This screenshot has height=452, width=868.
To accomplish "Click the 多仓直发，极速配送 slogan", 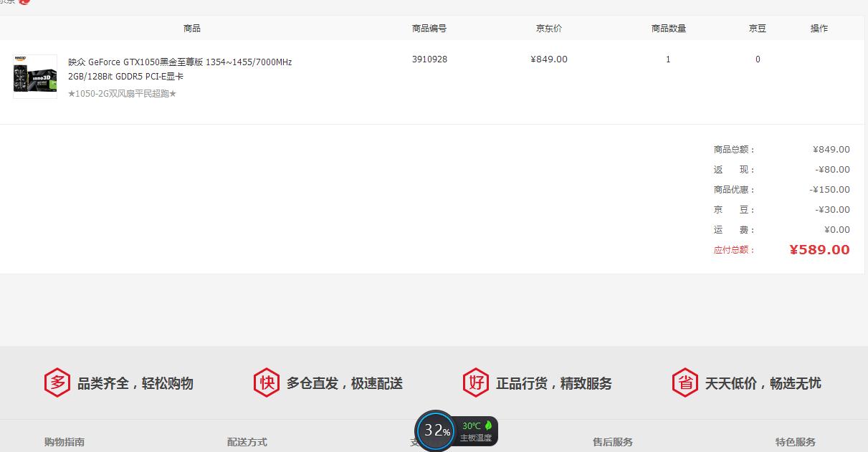I will 345,383.
